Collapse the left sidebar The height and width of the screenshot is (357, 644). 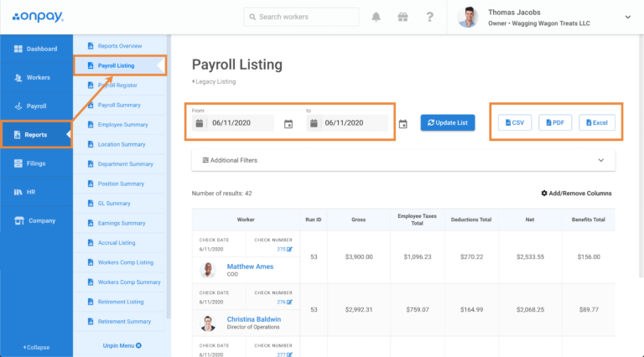click(37, 347)
